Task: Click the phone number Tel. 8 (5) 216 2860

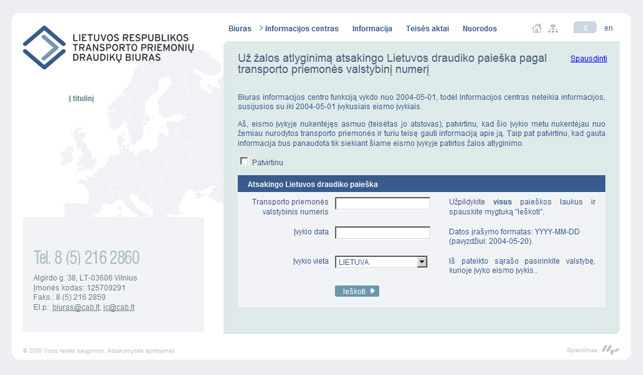Action: 87,258
